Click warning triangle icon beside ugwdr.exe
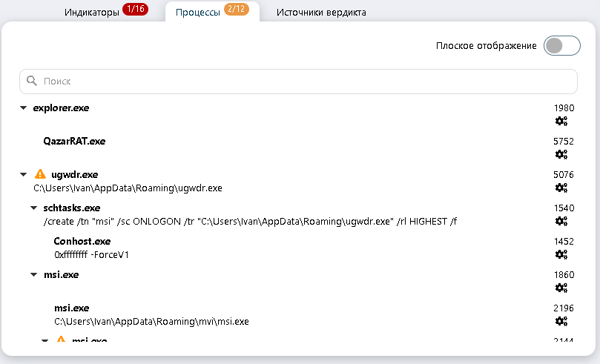This screenshot has width=600, height=364. [x=40, y=175]
